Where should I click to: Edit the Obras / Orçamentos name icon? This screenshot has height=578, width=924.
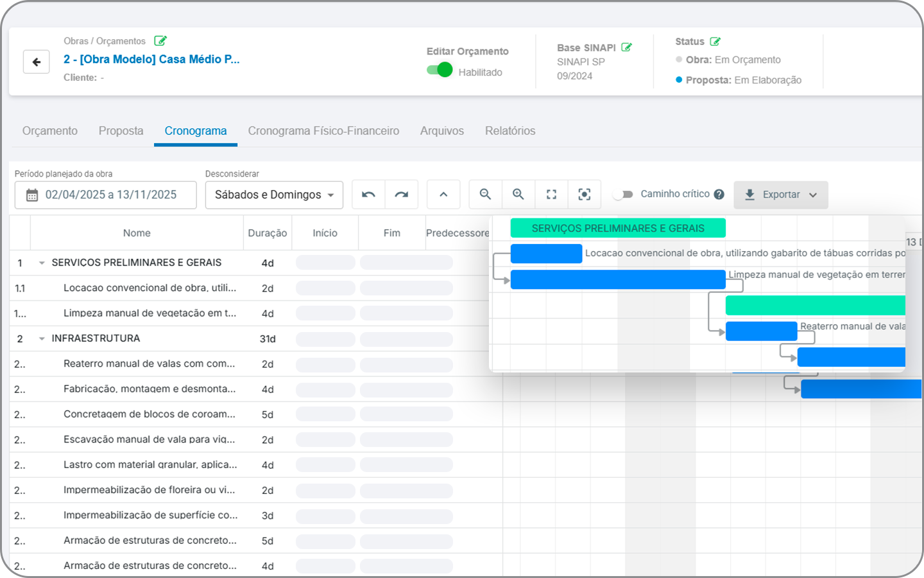(x=160, y=41)
